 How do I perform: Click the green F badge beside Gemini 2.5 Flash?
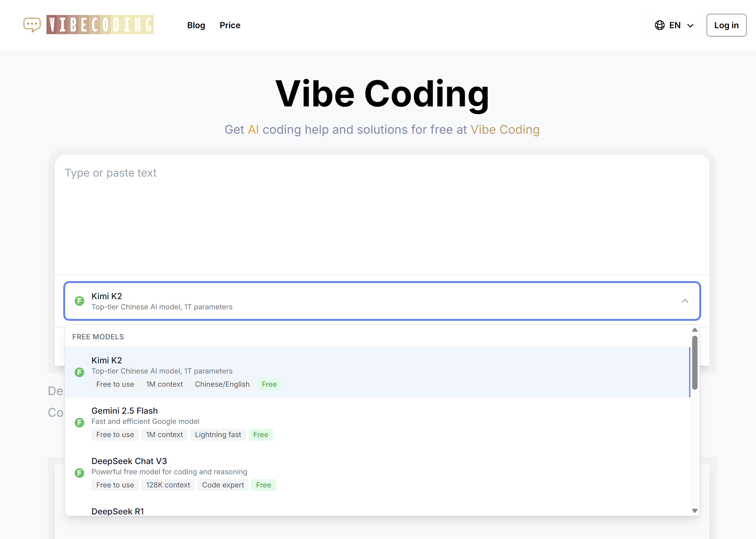(x=79, y=422)
